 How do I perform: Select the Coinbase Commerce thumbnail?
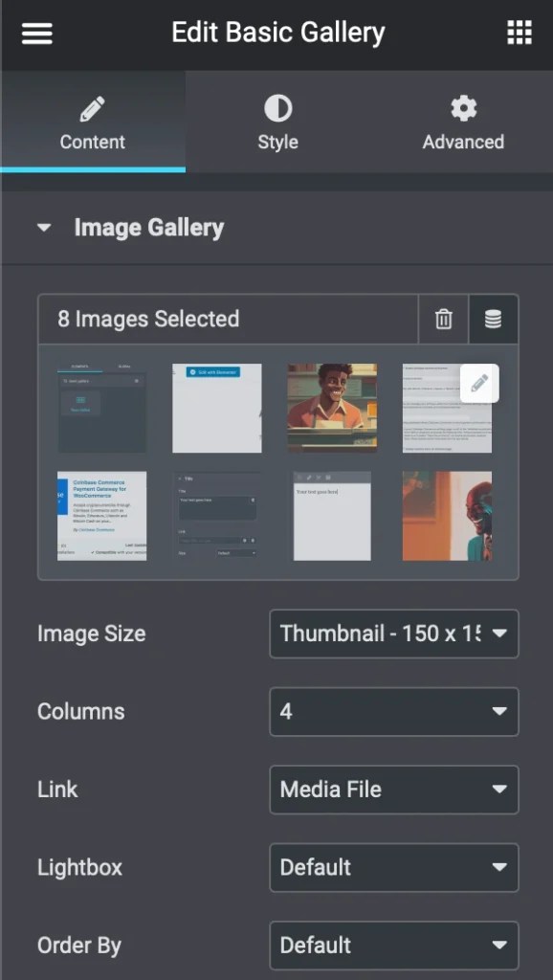click(x=101, y=516)
